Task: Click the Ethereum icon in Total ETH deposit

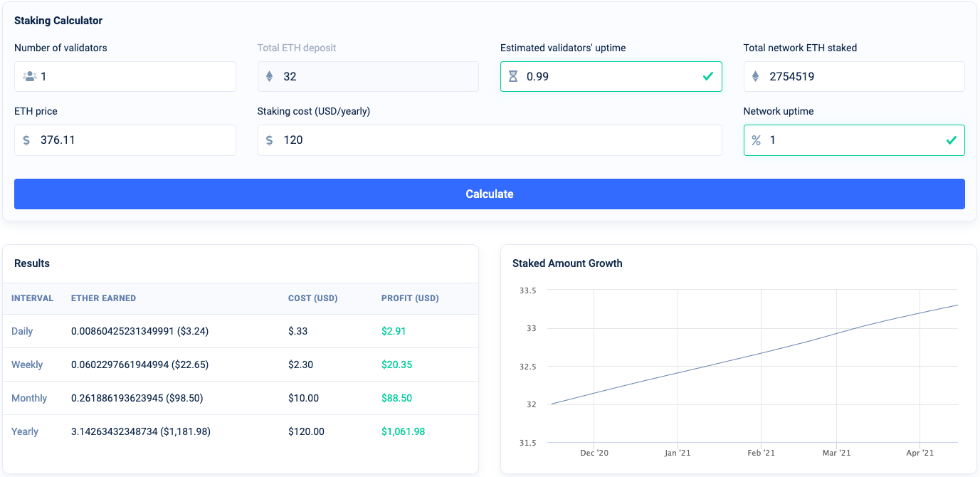Action: coord(269,76)
